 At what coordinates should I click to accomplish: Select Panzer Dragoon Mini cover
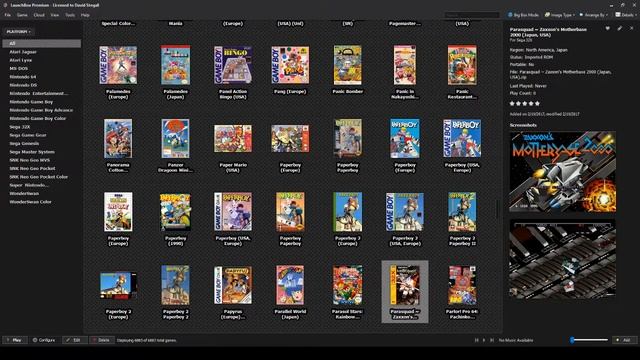(175, 138)
